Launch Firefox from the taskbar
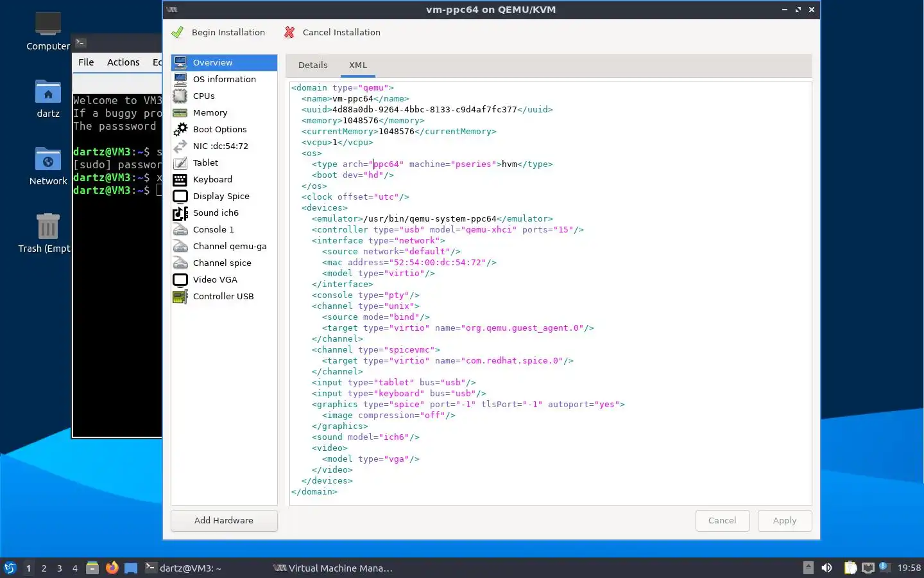924x578 pixels. [x=112, y=568]
